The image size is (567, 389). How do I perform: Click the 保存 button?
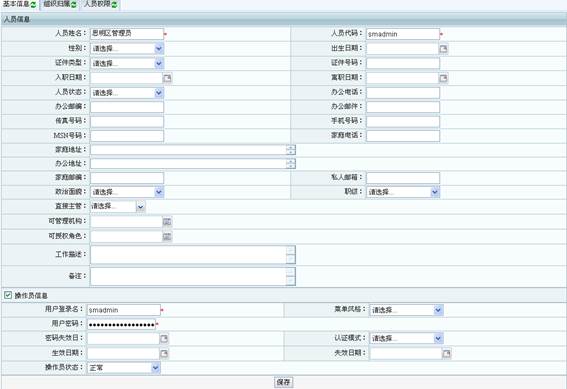283,382
